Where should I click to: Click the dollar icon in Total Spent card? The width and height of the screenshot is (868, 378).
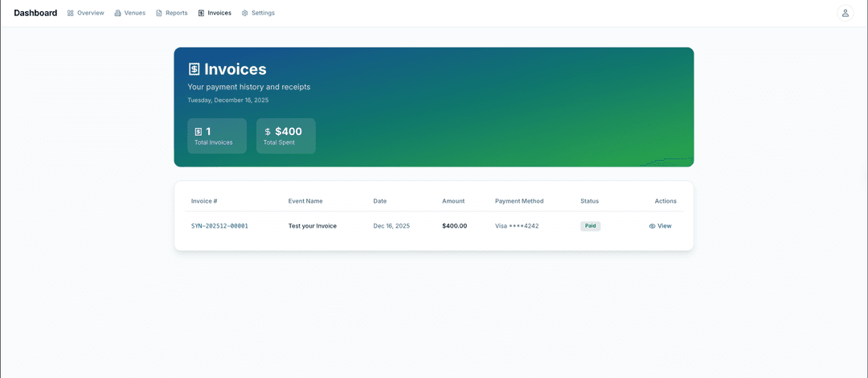[268, 132]
